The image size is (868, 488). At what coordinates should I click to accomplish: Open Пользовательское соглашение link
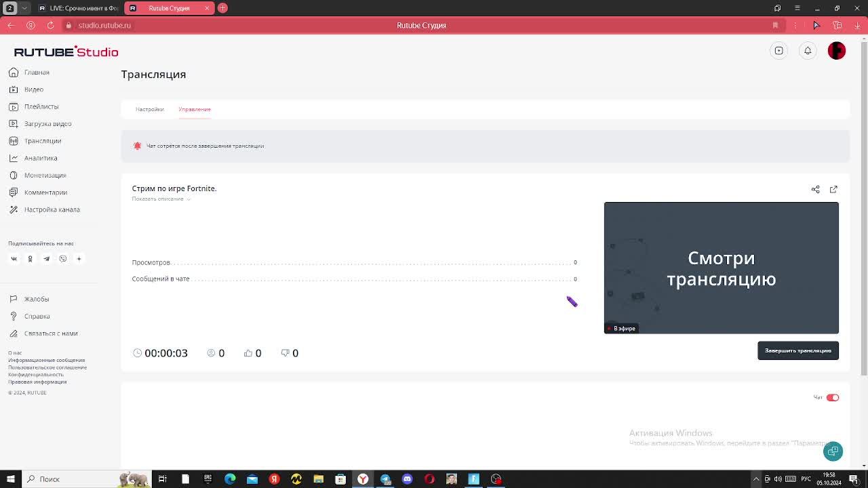pyautogui.click(x=47, y=367)
